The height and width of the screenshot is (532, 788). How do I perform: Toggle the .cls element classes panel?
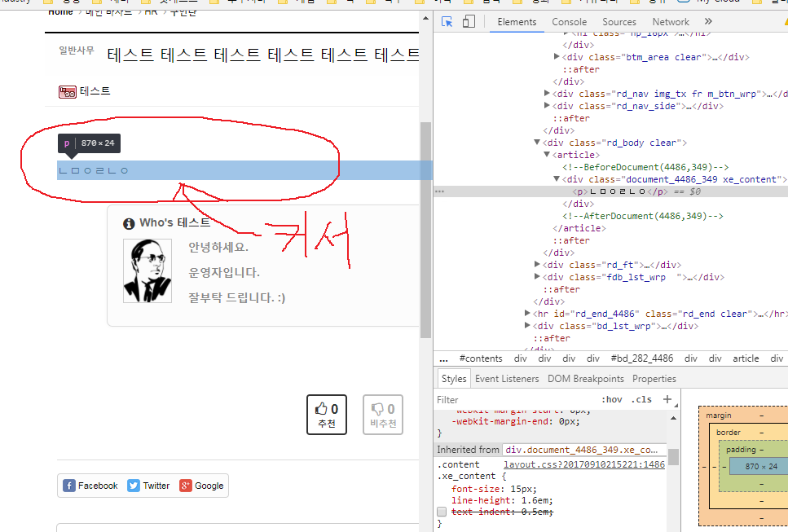pyautogui.click(x=642, y=400)
